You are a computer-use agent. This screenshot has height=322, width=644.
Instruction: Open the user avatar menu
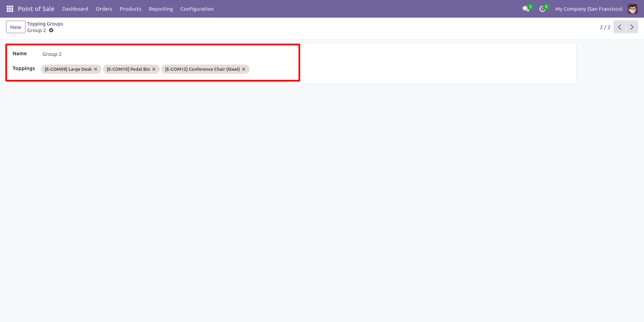[x=632, y=9]
